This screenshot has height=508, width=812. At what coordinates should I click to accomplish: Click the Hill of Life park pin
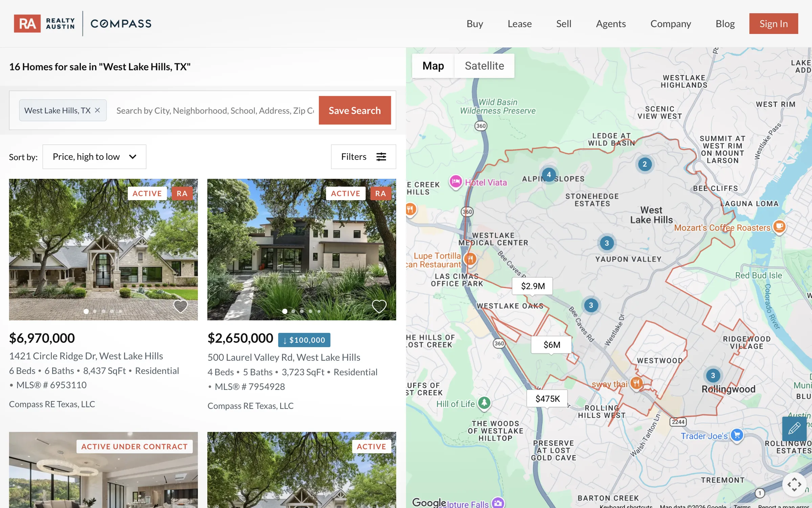click(484, 403)
